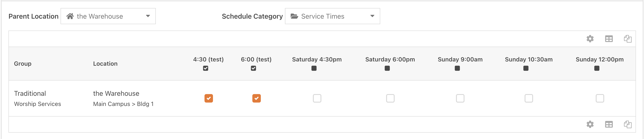644x139 pixels.
Task: Open the grid settings gear icon
Action: 590,39
